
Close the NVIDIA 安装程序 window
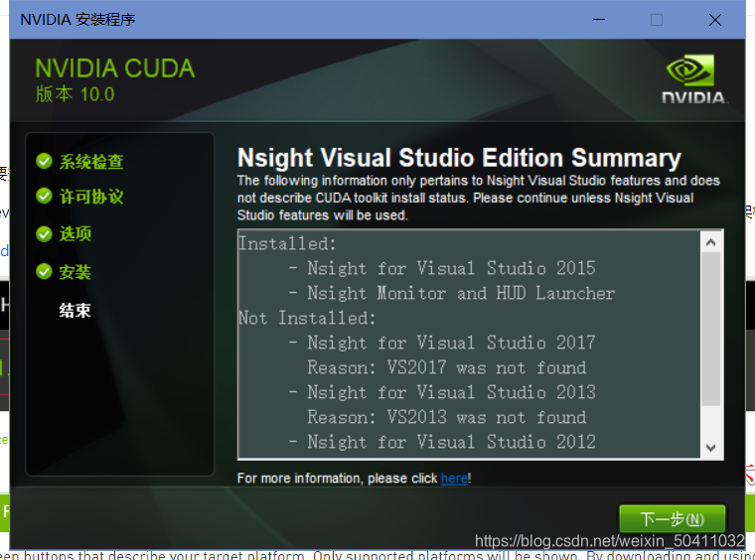point(715,20)
